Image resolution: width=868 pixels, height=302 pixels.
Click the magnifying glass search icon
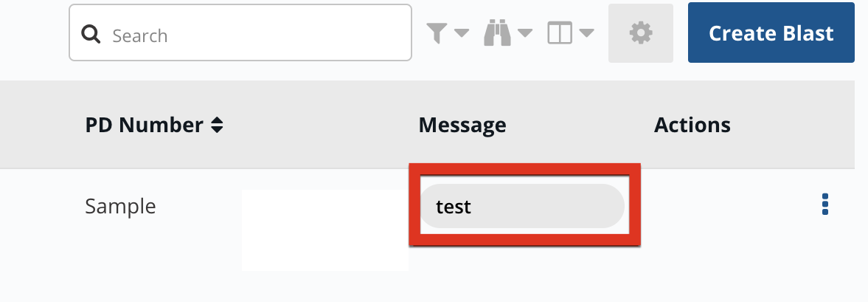tap(91, 35)
